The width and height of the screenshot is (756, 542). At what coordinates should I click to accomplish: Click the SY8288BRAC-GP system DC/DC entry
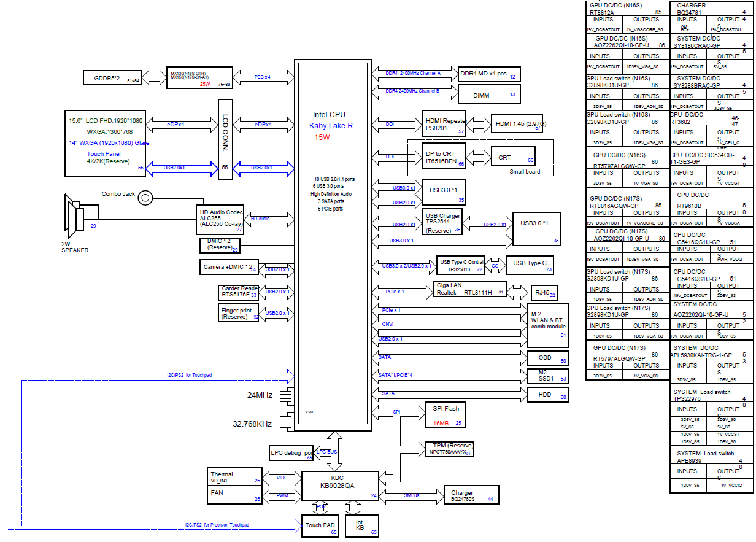click(712, 82)
